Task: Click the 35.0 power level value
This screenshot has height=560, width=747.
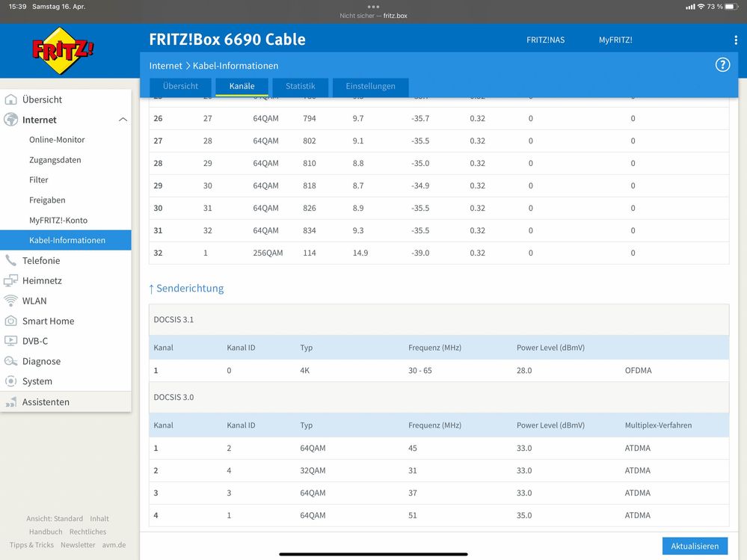Action: [x=524, y=515]
